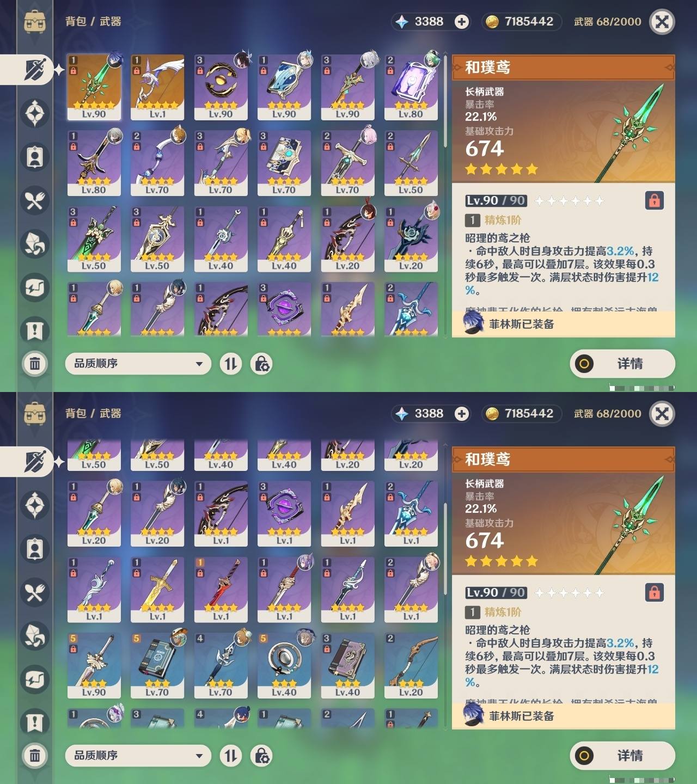Open Food tab in upper screenshot sidebar
The width and height of the screenshot is (697, 784).
35,200
